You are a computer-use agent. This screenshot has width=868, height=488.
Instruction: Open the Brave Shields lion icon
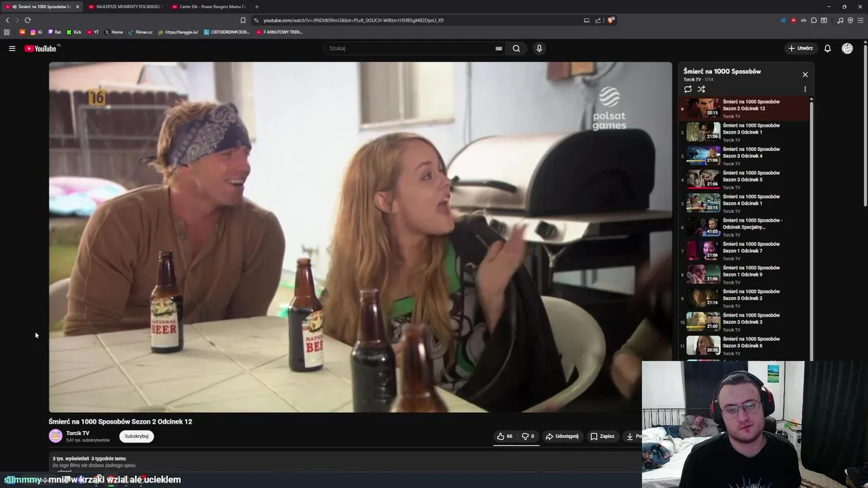coord(610,20)
